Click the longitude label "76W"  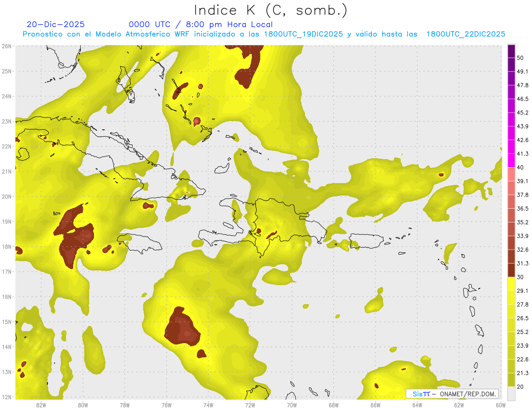[167, 404]
